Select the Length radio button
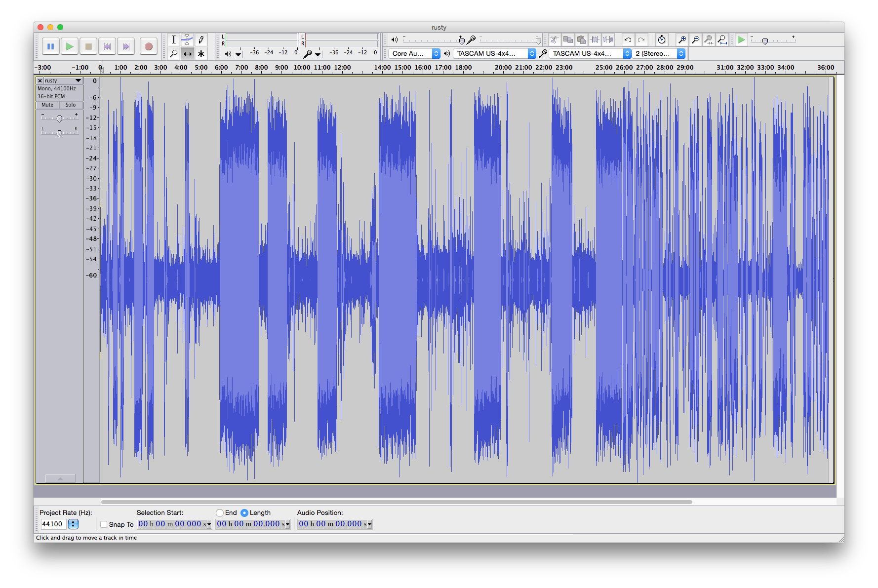The height and width of the screenshot is (588, 878). pyautogui.click(x=244, y=513)
